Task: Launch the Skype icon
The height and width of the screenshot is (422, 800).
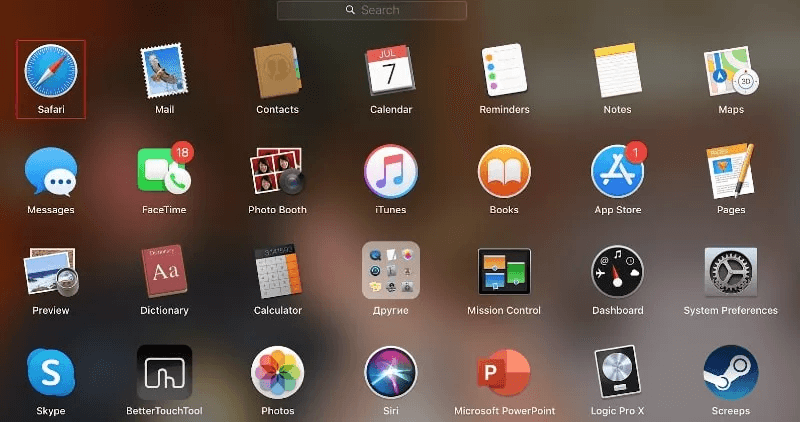Action: coord(51,373)
